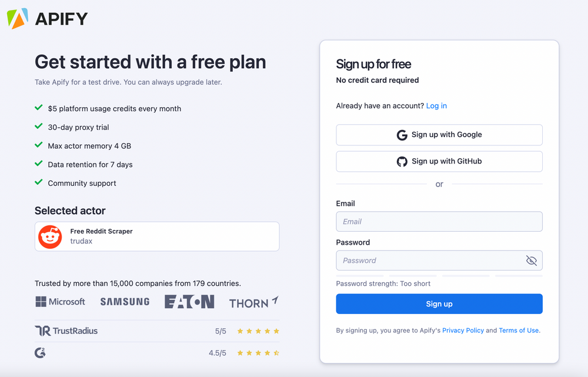This screenshot has width=588, height=377.
Task: Click the Google logo icon
Action: click(x=402, y=135)
